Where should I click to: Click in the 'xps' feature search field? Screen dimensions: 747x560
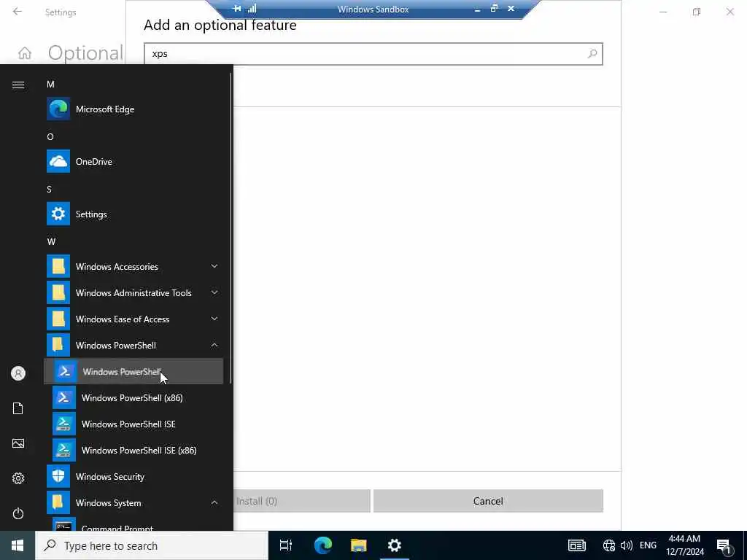(x=373, y=54)
